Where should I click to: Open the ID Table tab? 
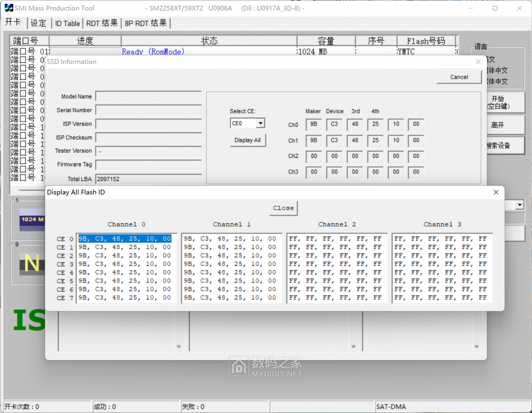coord(67,23)
